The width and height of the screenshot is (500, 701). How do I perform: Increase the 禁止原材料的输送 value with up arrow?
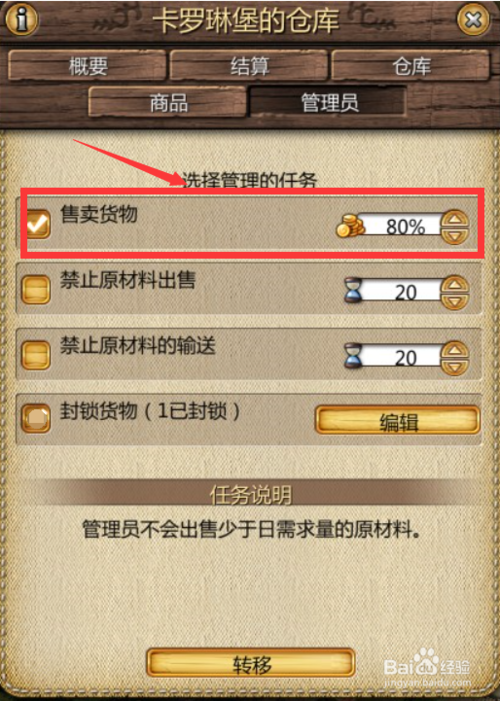point(454,350)
